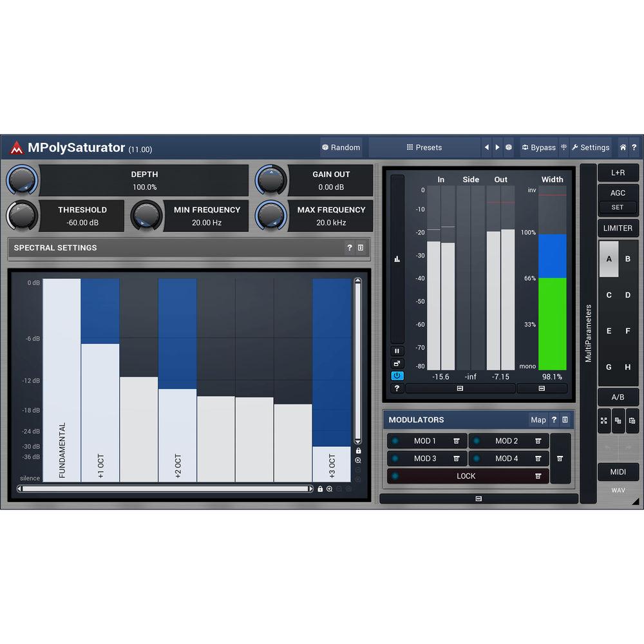Click the meter power enable icon
This screenshot has height=644, width=644.
click(397, 375)
